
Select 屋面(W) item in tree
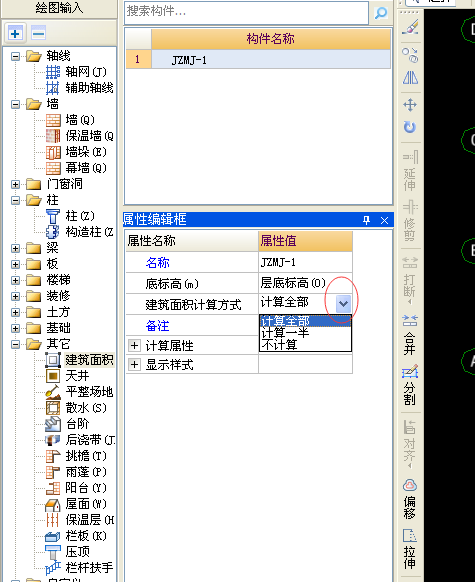(76, 504)
